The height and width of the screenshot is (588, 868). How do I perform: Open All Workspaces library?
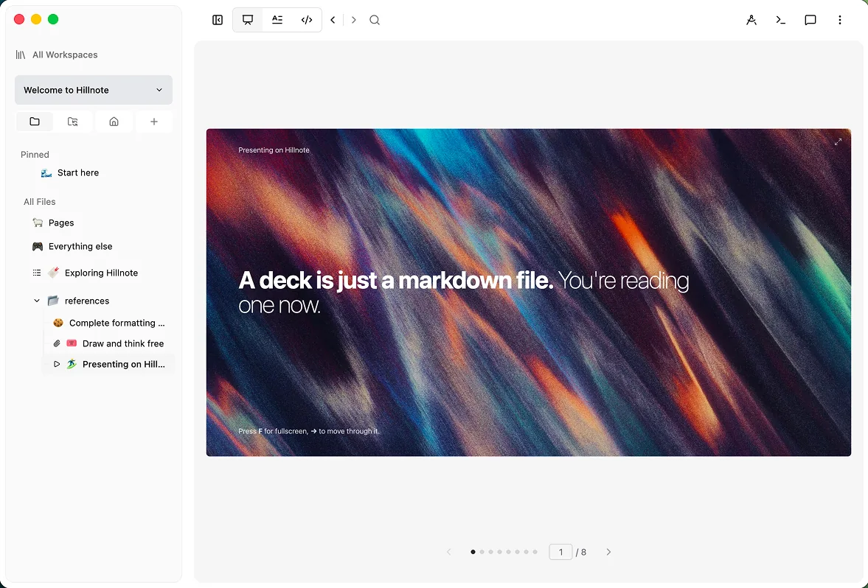point(57,55)
